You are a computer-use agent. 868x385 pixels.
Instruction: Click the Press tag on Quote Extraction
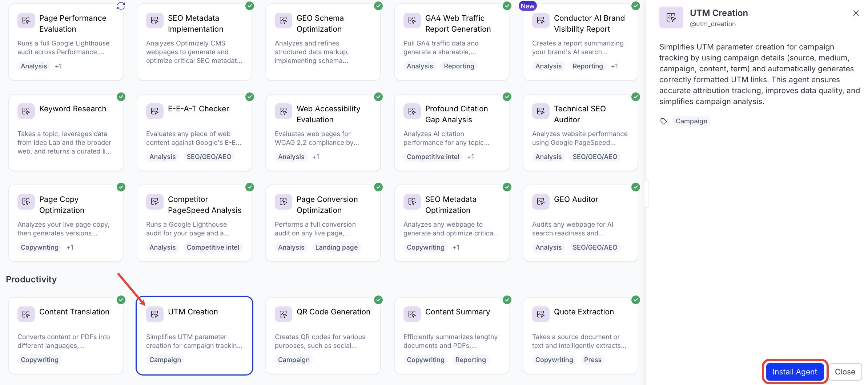593,360
